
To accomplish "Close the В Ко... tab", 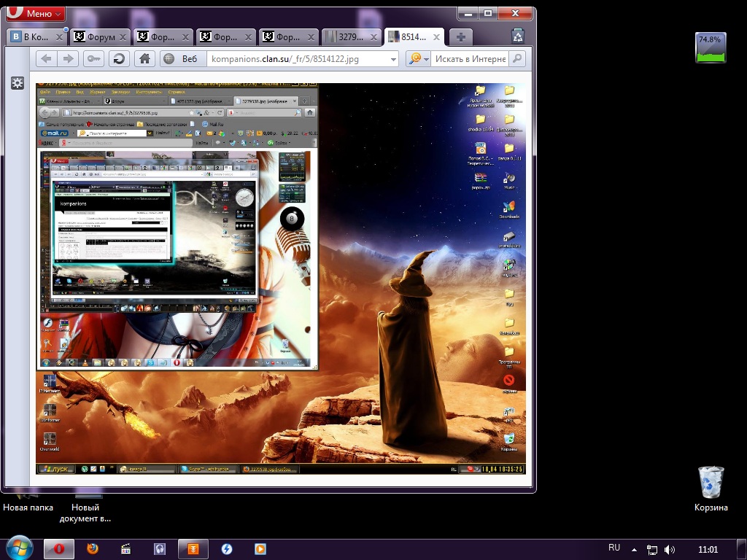I will (60, 37).
